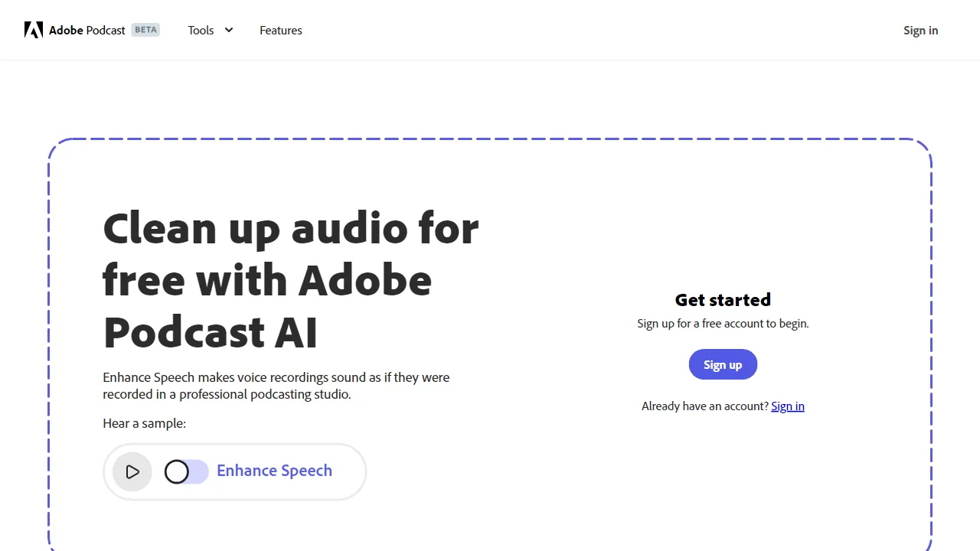Expand the Tools dropdown chevron
980x551 pixels.
click(x=228, y=31)
